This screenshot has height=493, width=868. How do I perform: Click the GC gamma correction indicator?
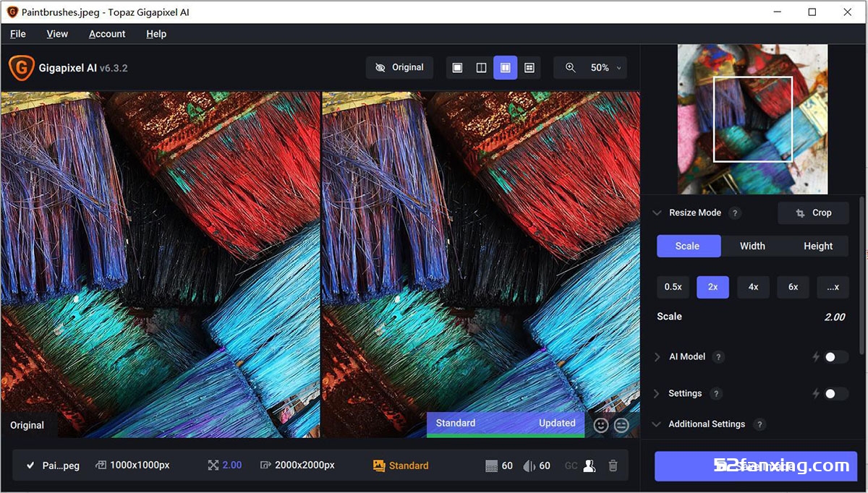pyautogui.click(x=571, y=466)
